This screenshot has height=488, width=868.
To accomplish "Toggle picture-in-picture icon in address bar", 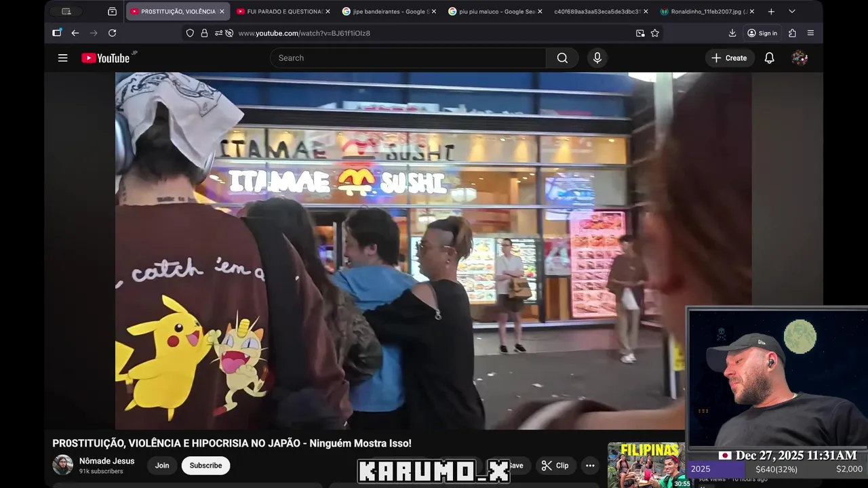I will click(640, 33).
